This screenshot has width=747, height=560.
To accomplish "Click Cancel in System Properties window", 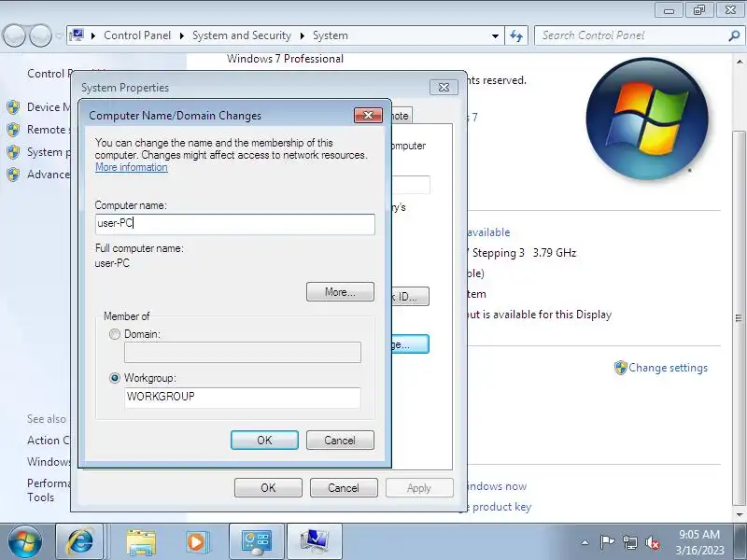I will [x=344, y=487].
